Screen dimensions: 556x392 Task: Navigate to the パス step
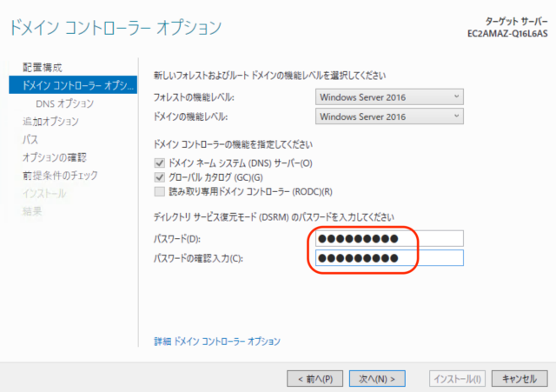tap(30, 139)
